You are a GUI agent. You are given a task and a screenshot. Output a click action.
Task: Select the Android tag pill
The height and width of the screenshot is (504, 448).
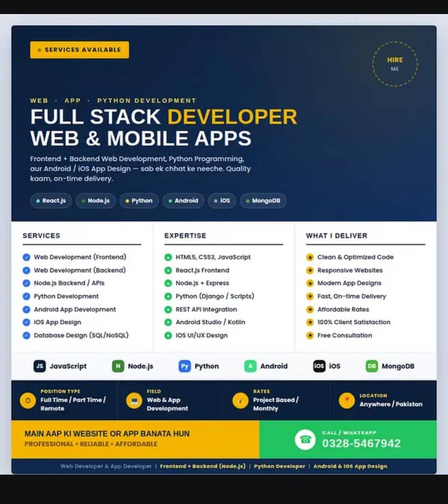(x=183, y=201)
